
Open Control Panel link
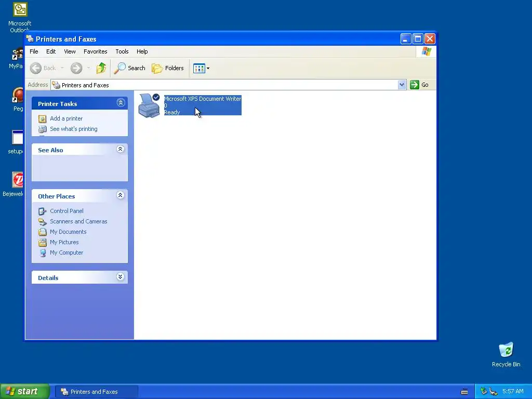[66, 211]
